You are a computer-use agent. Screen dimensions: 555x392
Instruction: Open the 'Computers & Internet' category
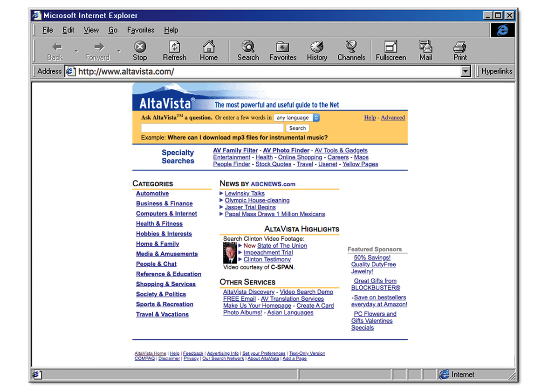166,213
